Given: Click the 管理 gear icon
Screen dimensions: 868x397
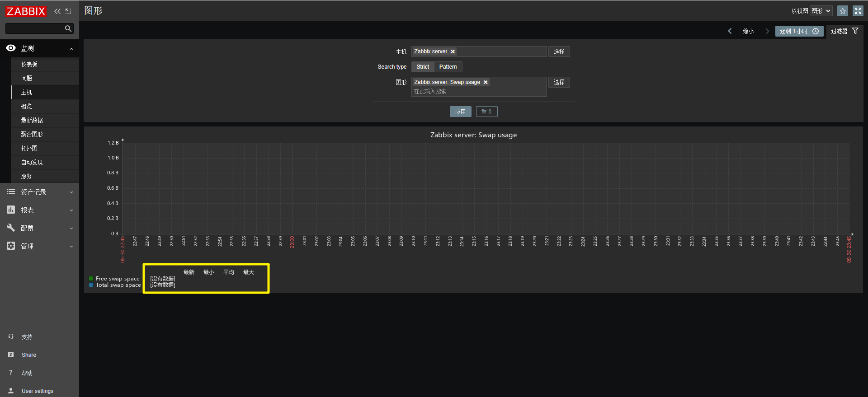Looking at the screenshot, I should point(11,246).
